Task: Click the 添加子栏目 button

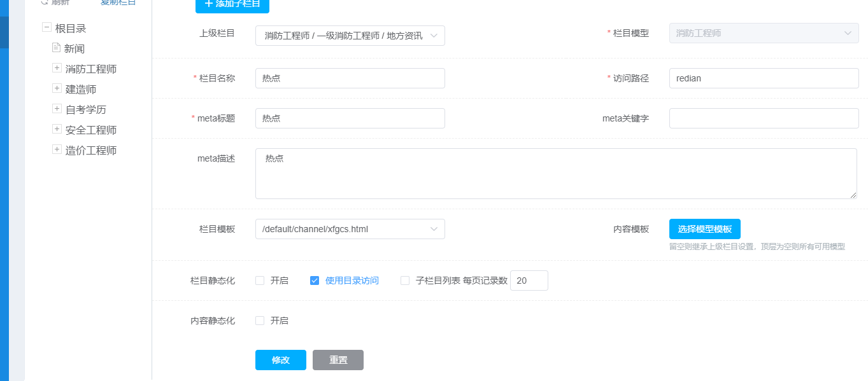Action: (232, 5)
